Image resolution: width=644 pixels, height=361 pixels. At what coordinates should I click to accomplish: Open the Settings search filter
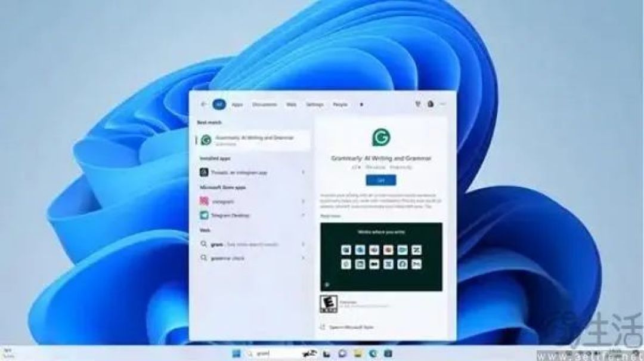[x=315, y=105]
